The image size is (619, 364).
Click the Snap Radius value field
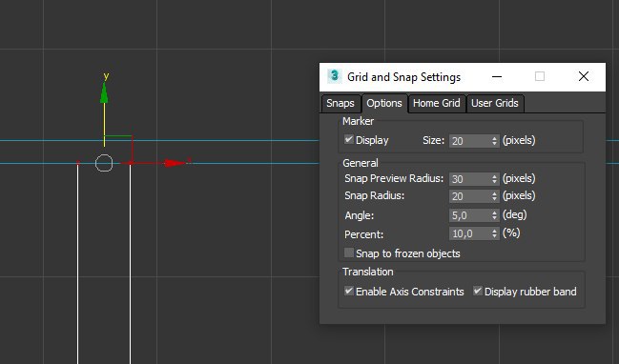pos(470,196)
